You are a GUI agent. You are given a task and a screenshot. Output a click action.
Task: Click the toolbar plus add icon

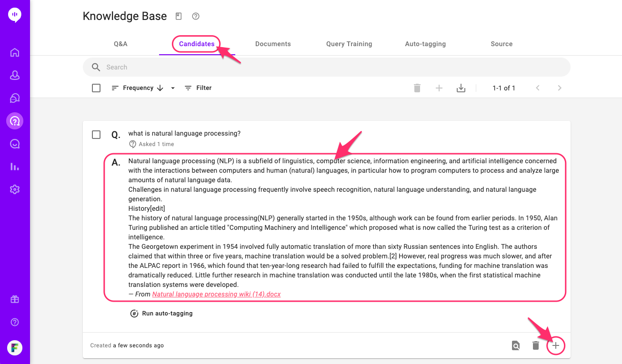[439, 88]
